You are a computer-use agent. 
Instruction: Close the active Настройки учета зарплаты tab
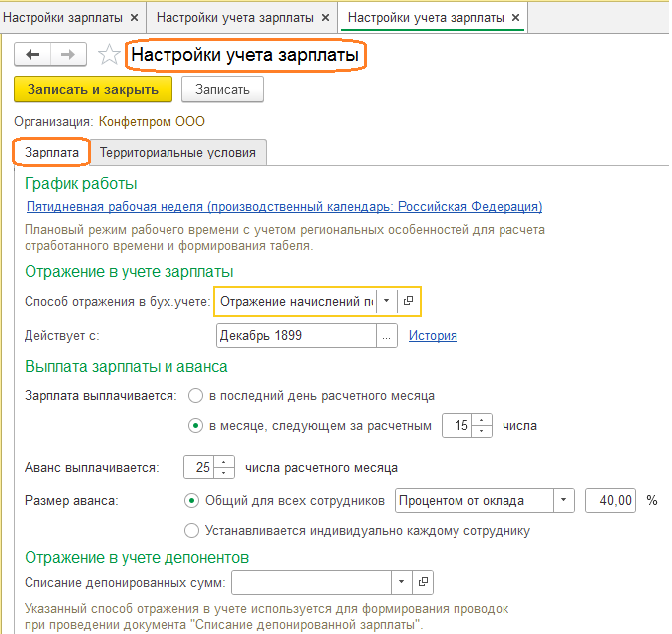tap(515, 18)
